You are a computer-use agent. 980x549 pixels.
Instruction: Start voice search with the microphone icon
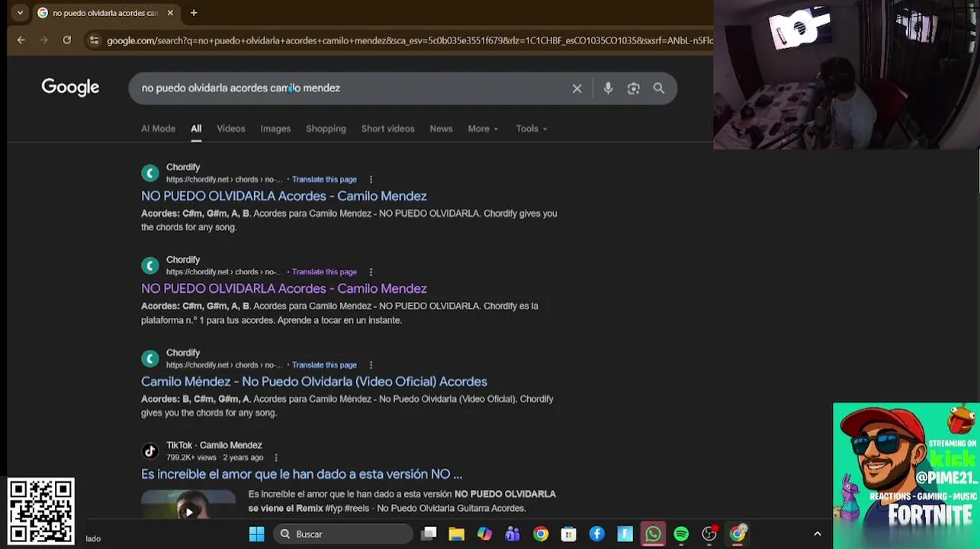point(608,88)
